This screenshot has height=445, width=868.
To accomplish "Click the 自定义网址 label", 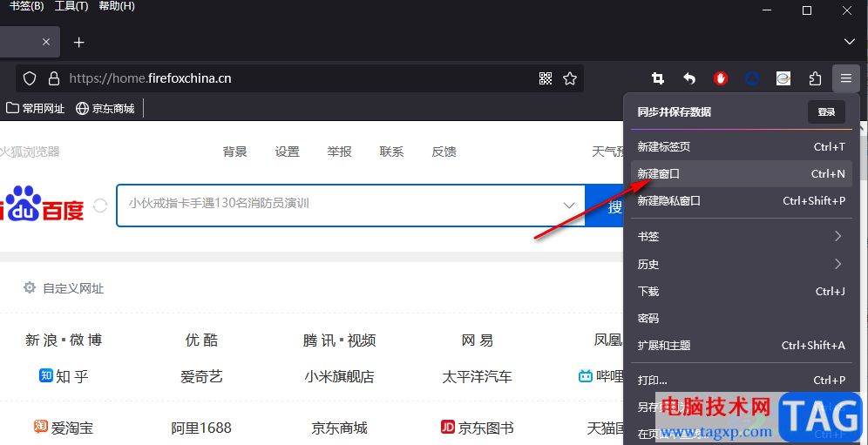I will [x=73, y=288].
